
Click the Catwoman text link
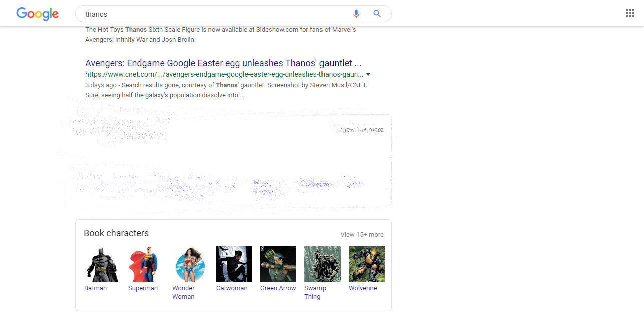click(232, 288)
